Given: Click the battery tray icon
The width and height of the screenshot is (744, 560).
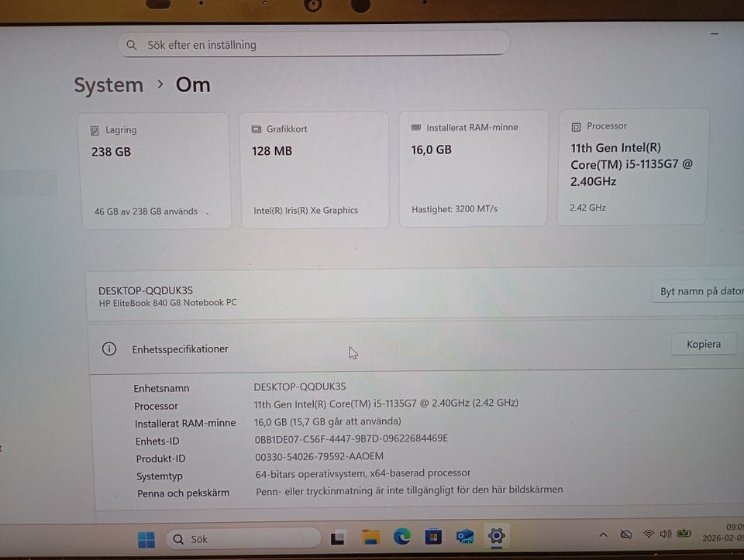Looking at the screenshot, I should (684, 534).
